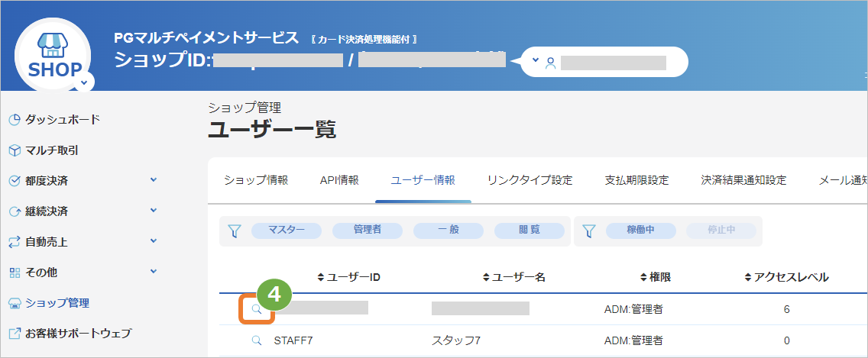Toggle the 管理者 role filter
The height and width of the screenshot is (358, 868).
click(368, 231)
